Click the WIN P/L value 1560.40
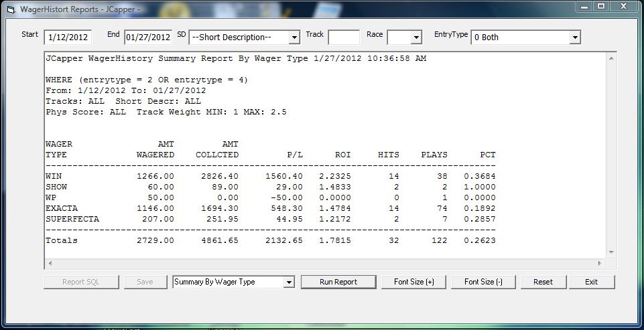Image resolution: width=644 pixels, height=330 pixels. (x=284, y=176)
